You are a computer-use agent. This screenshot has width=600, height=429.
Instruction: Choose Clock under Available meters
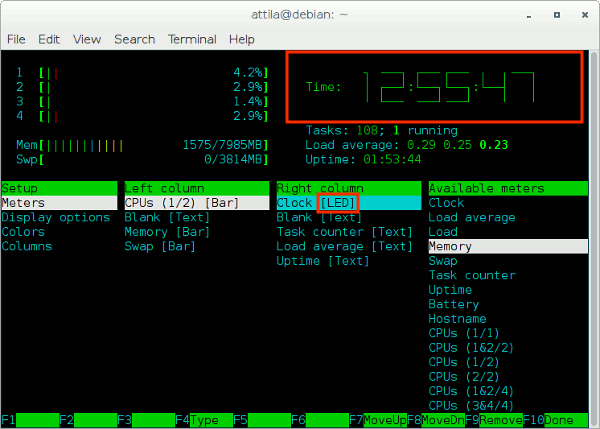tap(446, 203)
